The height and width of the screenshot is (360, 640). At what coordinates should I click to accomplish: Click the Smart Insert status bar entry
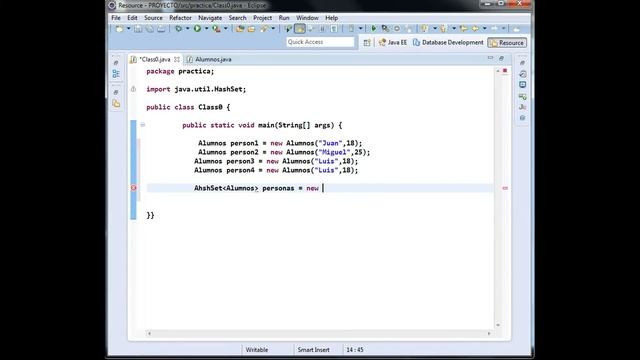pyautogui.click(x=313, y=350)
